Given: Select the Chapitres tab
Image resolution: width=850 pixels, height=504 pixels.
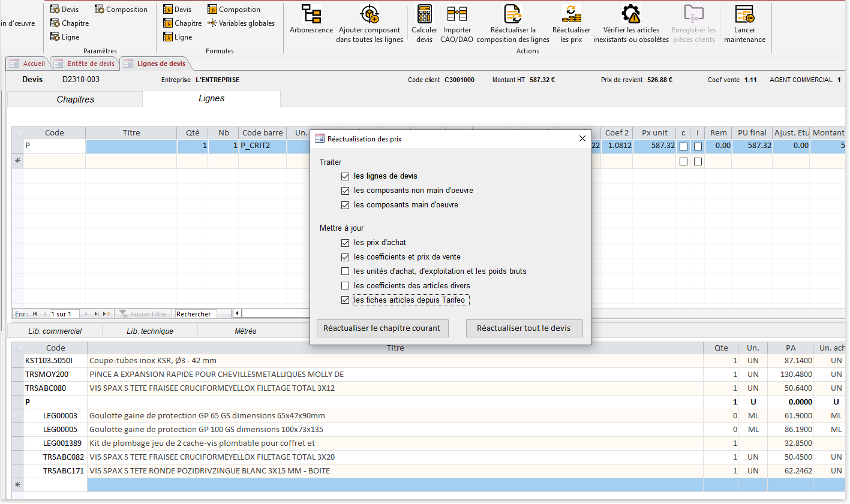Looking at the screenshot, I should tap(75, 99).
